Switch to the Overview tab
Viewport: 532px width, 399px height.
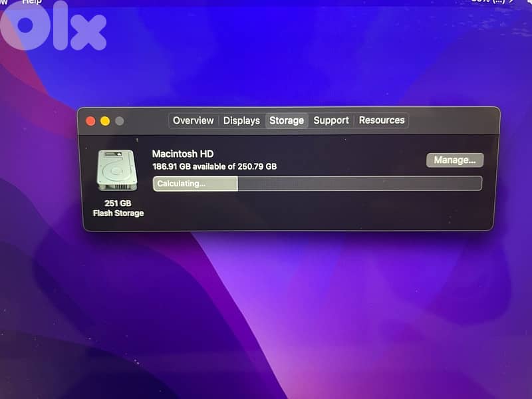(x=193, y=120)
